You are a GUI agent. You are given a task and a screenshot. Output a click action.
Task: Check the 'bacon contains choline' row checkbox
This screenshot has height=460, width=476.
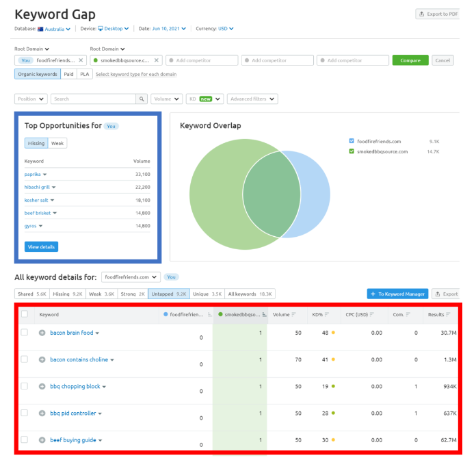25,359
